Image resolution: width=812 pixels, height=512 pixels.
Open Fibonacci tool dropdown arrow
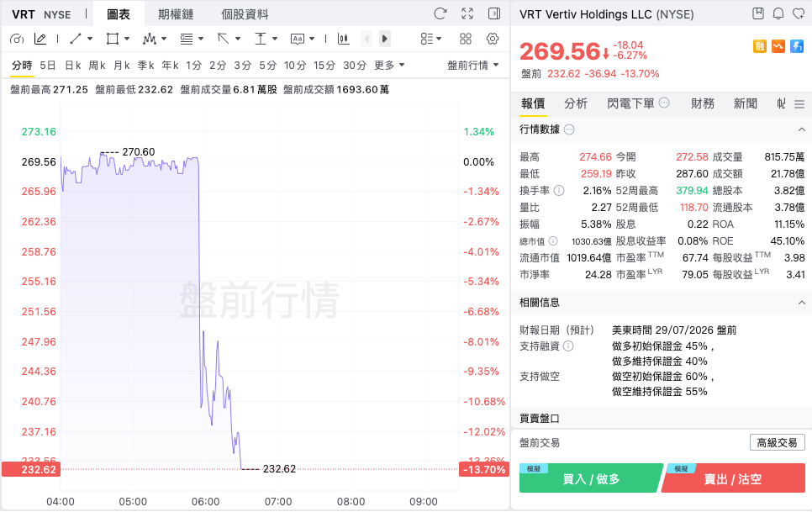(x=200, y=39)
